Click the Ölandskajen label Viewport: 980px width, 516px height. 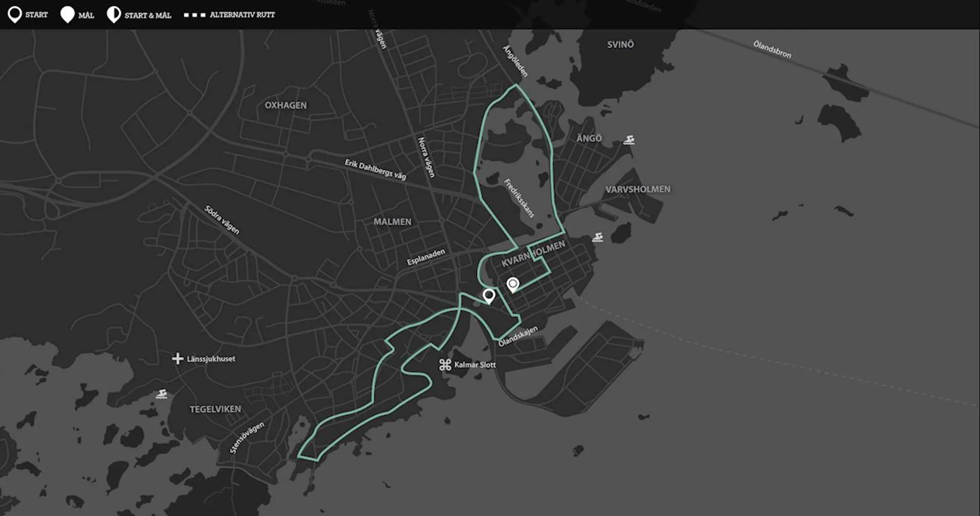coord(518,336)
